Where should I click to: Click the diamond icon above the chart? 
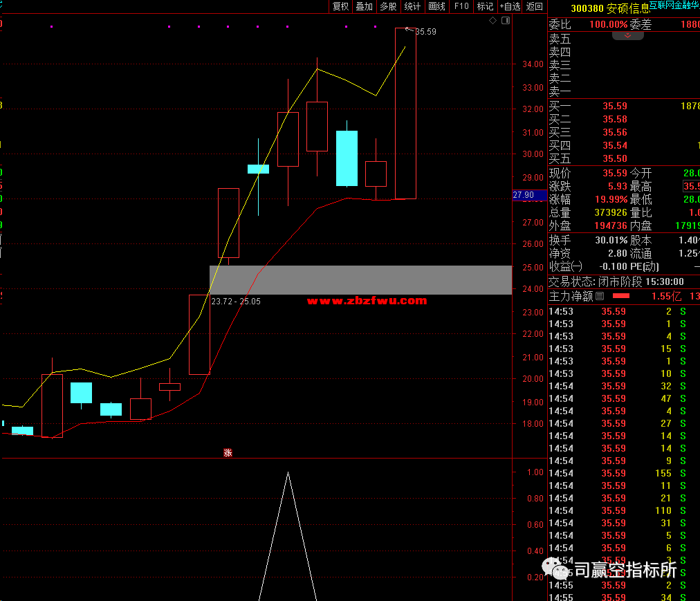[493, 20]
